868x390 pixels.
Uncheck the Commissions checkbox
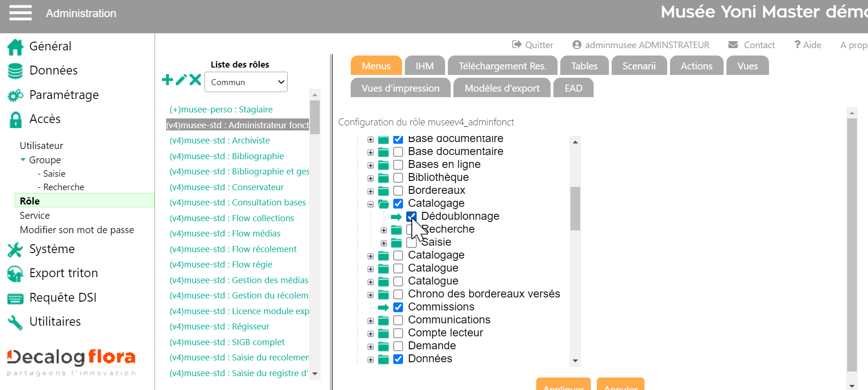398,307
